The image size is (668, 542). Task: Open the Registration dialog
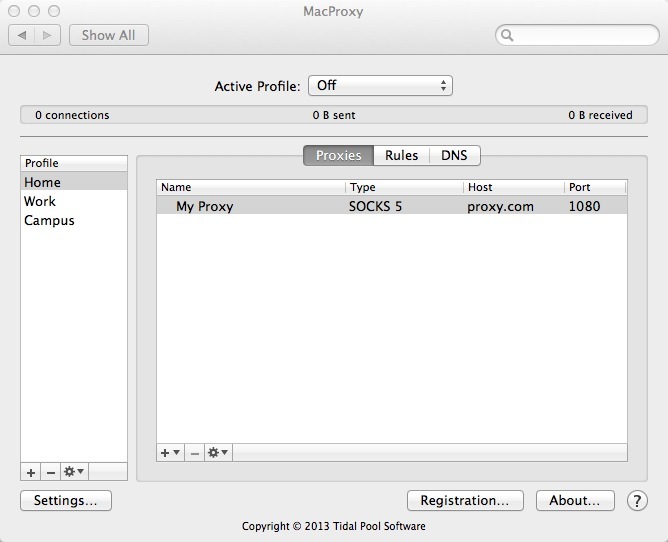(x=465, y=500)
